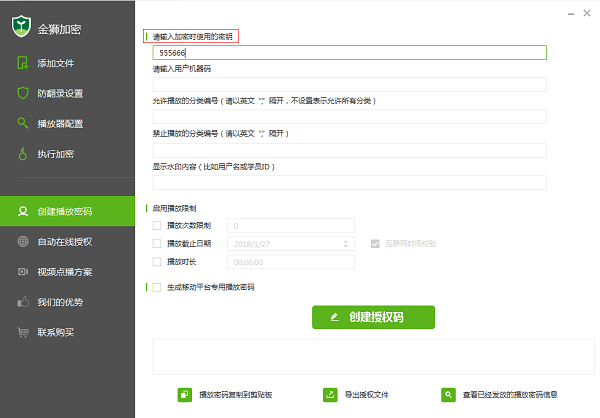Click pencil icon on 创建授权码 button
600x418 pixels.
[334, 317]
